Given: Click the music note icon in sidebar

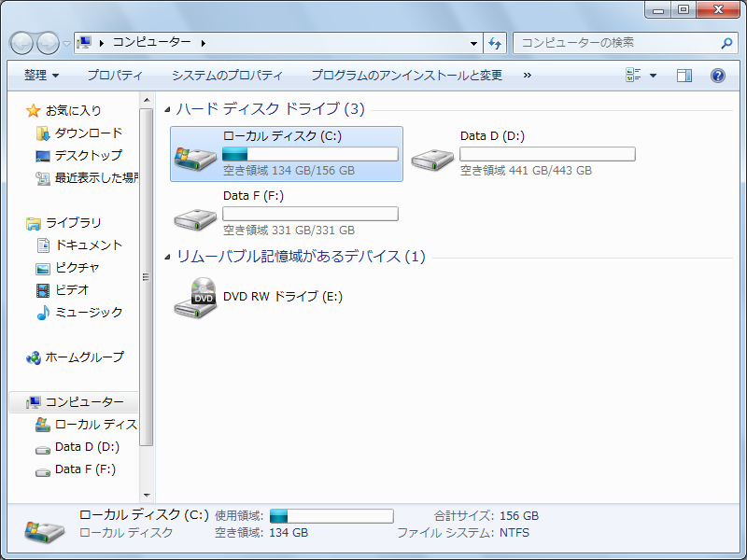Looking at the screenshot, I should tap(43, 313).
